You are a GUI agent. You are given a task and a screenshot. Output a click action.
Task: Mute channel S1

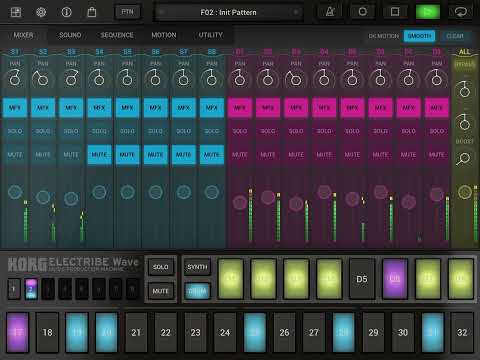[x=15, y=155]
